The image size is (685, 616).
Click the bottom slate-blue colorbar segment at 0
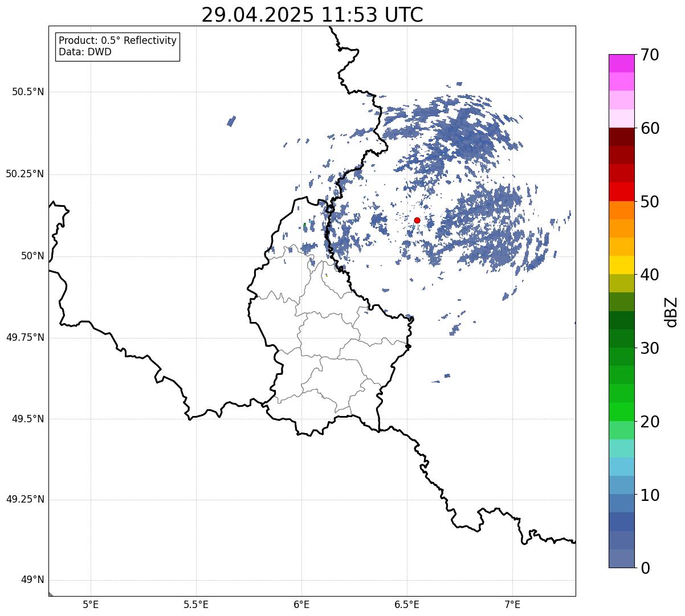622,558
